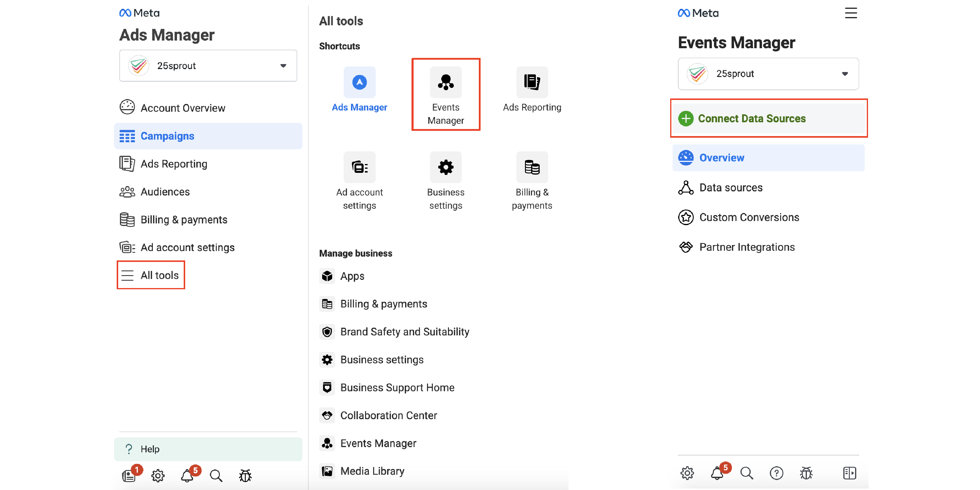Screen dimensions: 980x490
Task: Open Media Library
Action: click(362, 471)
